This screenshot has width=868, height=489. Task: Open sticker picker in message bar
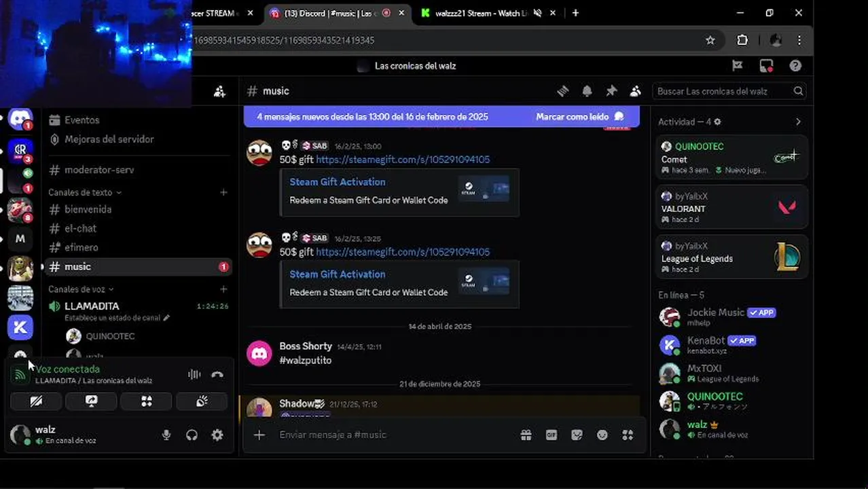point(577,435)
